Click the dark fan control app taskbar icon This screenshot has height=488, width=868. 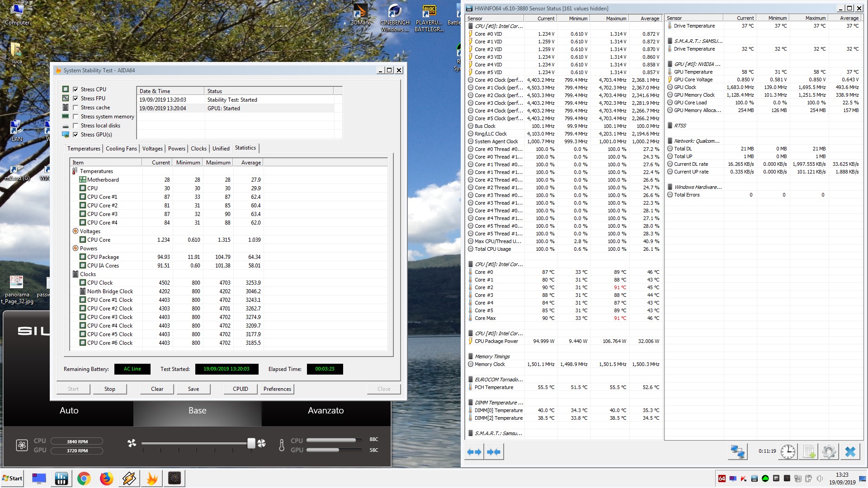click(x=174, y=478)
